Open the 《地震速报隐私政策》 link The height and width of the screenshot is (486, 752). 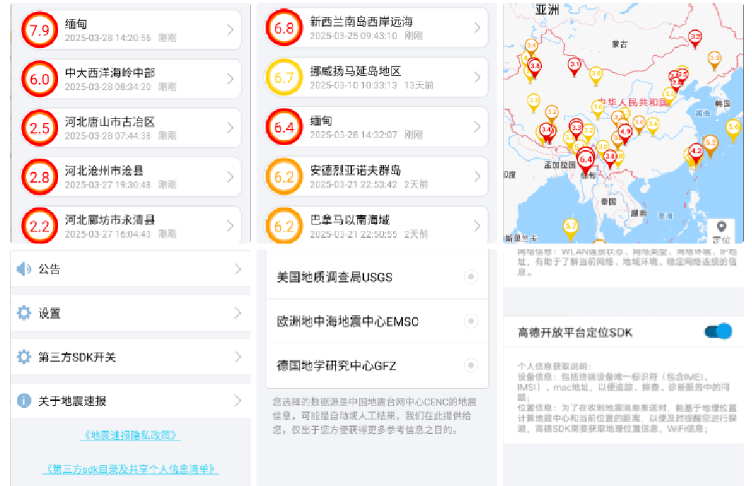132,435
